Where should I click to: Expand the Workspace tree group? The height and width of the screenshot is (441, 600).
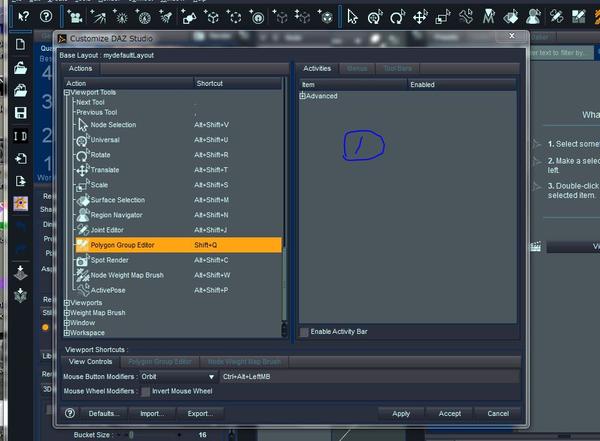point(67,333)
